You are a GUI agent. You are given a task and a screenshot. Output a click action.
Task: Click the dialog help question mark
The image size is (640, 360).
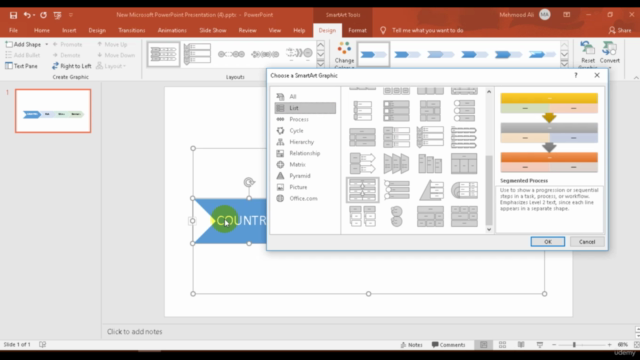[576, 76]
